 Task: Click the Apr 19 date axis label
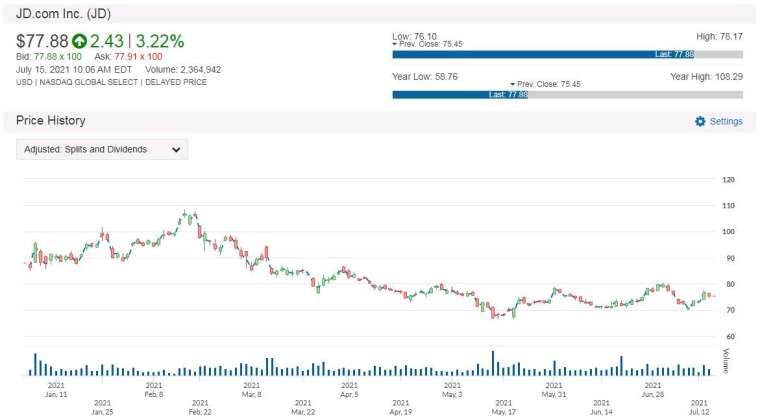[x=401, y=407]
